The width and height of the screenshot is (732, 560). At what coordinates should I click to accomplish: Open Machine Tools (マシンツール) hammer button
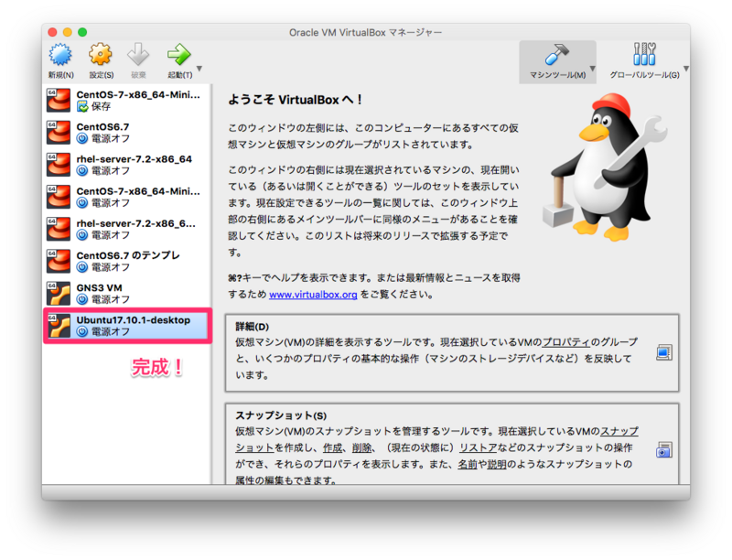[557, 61]
